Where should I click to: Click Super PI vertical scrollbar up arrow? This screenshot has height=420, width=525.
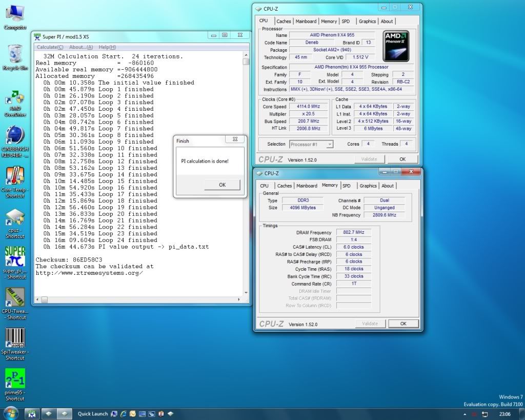(246, 54)
